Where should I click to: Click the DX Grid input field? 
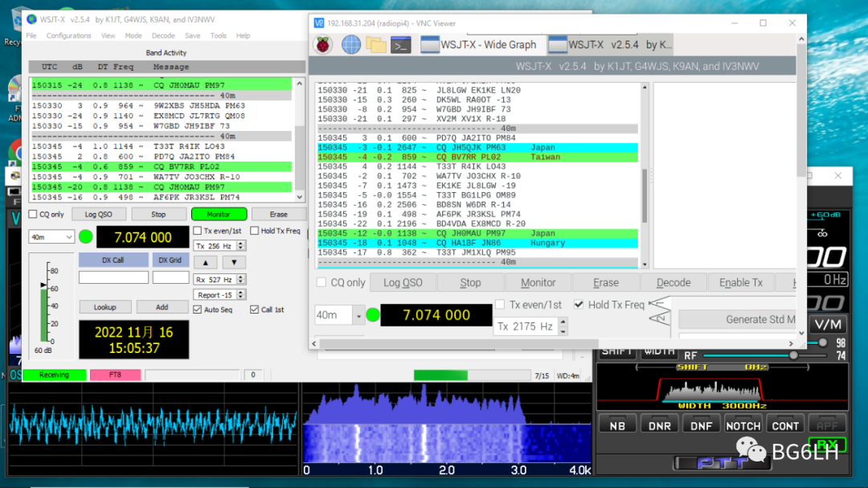tap(170, 277)
